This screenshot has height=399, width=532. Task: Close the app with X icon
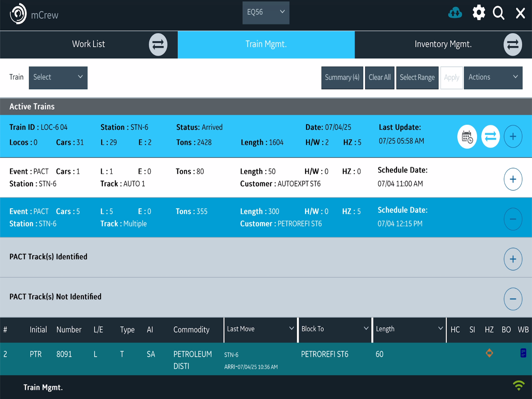point(520,13)
